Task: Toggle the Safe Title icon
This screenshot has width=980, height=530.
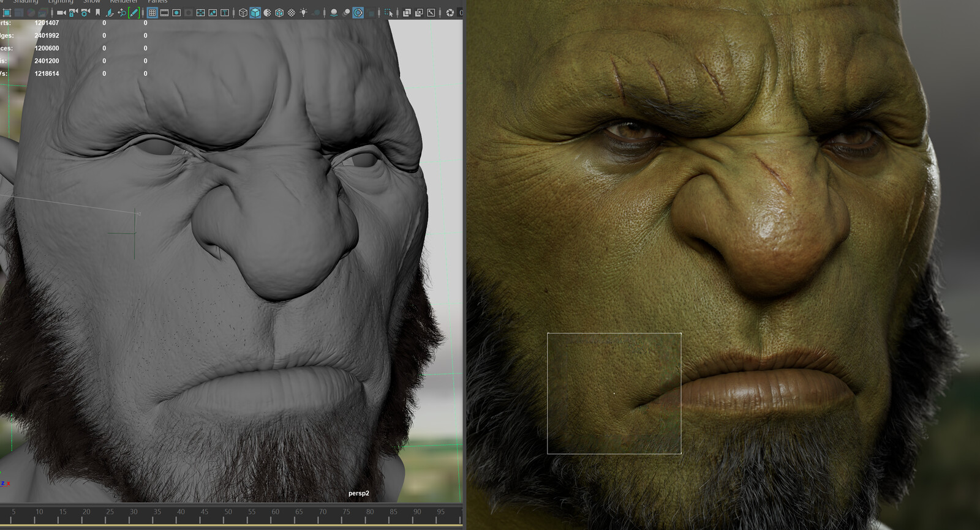Action: [x=225, y=12]
